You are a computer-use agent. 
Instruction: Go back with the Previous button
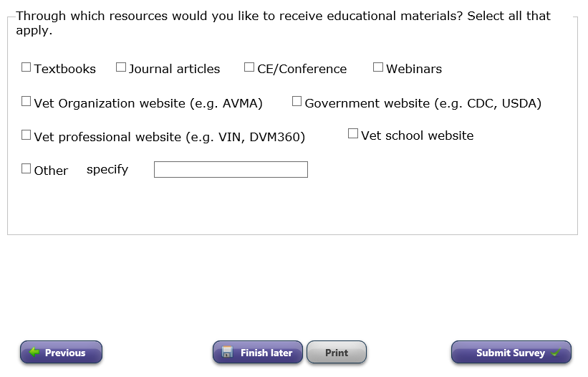coord(61,353)
